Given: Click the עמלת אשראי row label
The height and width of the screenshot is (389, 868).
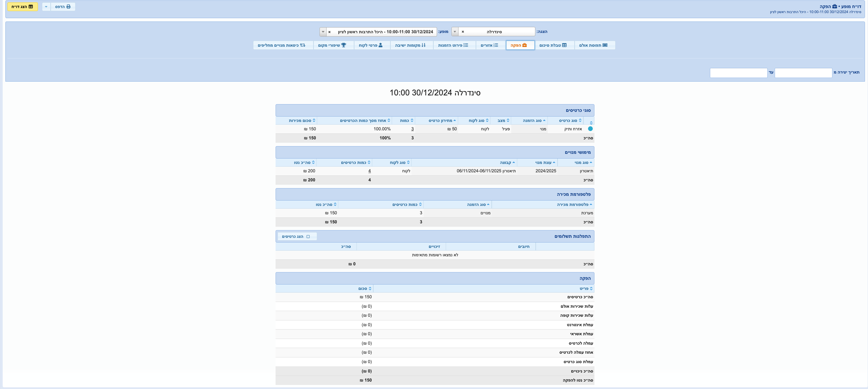Looking at the screenshot, I should point(582,334).
